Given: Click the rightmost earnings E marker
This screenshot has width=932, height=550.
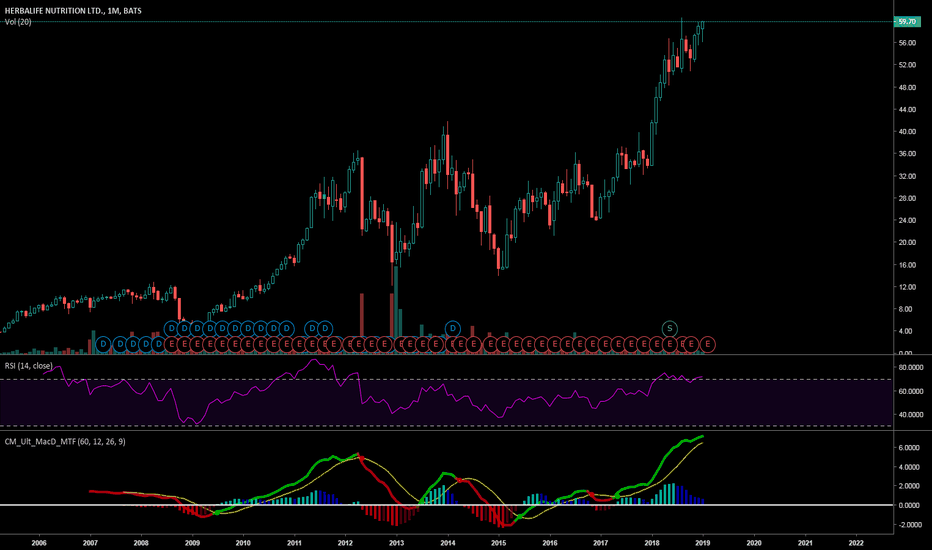Looking at the screenshot, I should [707, 344].
